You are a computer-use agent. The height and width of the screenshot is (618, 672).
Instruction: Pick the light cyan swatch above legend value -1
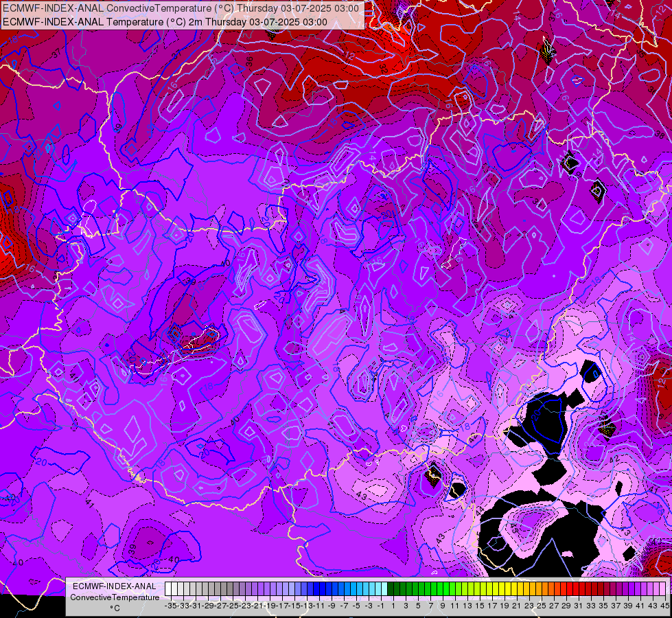point(378,589)
